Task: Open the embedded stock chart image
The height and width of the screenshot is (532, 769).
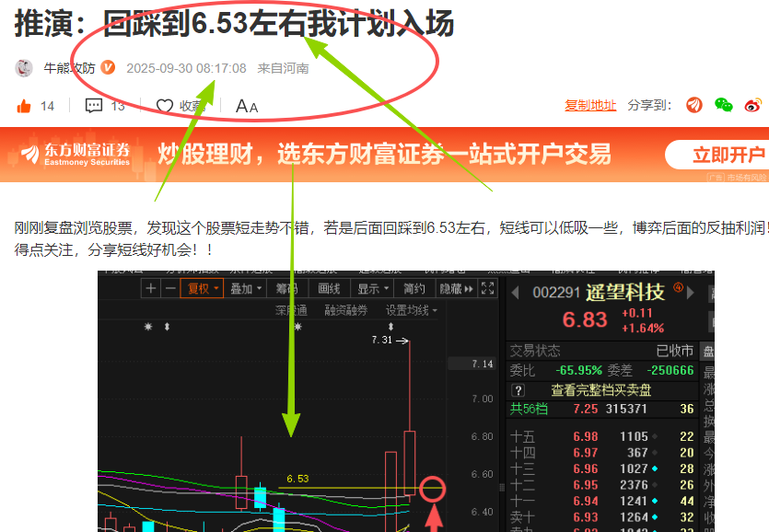Action: pos(406,401)
